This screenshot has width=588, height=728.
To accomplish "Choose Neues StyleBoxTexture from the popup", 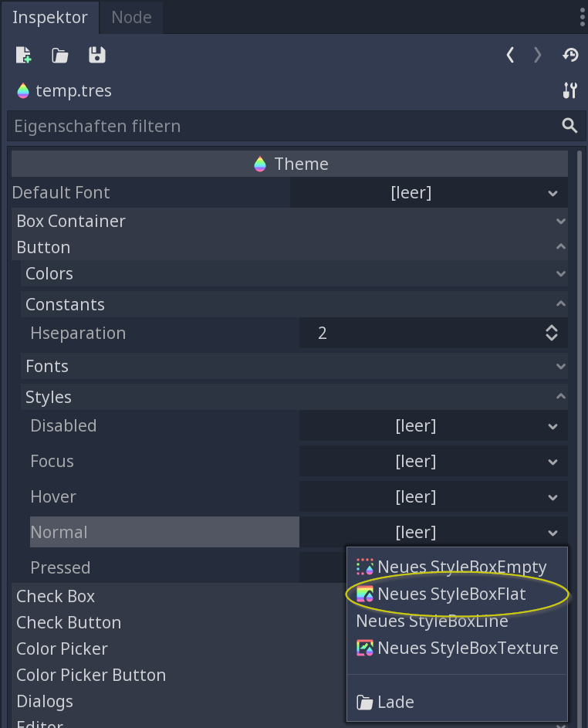I will tap(457, 648).
